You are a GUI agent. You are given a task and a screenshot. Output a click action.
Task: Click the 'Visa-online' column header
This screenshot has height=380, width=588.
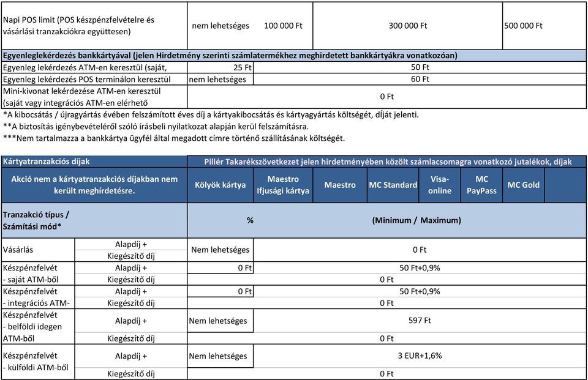440,185
